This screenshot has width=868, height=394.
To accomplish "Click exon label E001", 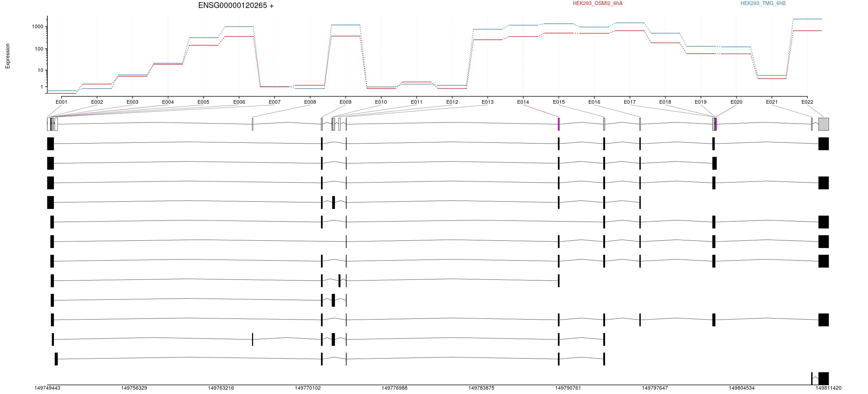I will (x=61, y=102).
